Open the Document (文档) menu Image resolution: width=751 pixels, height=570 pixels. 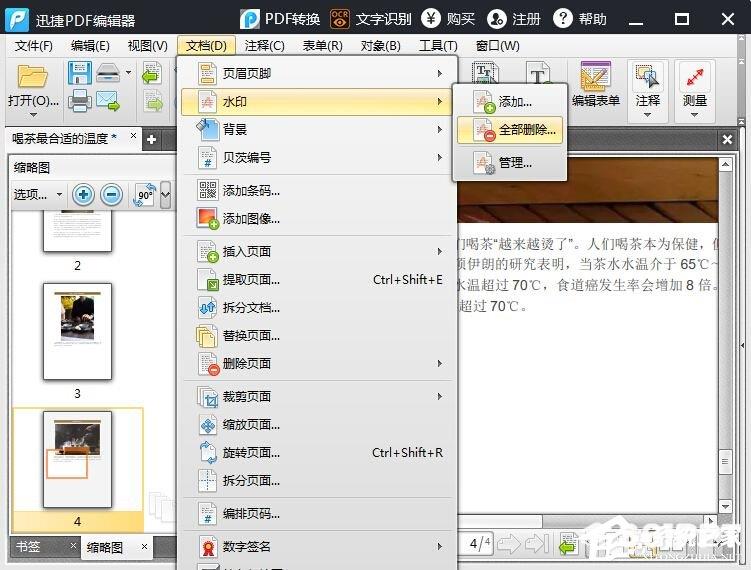(x=206, y=46)
